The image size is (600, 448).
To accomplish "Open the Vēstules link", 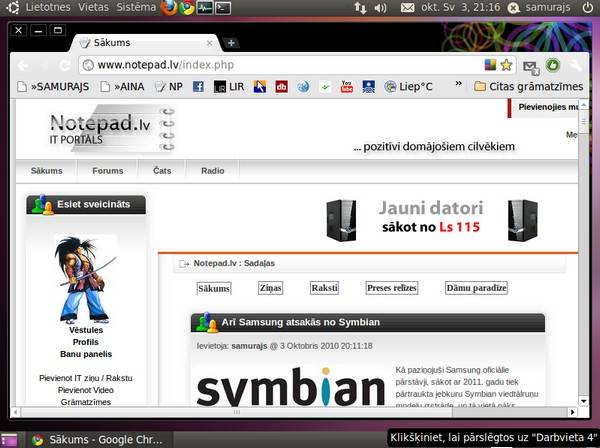I will 86,330.
